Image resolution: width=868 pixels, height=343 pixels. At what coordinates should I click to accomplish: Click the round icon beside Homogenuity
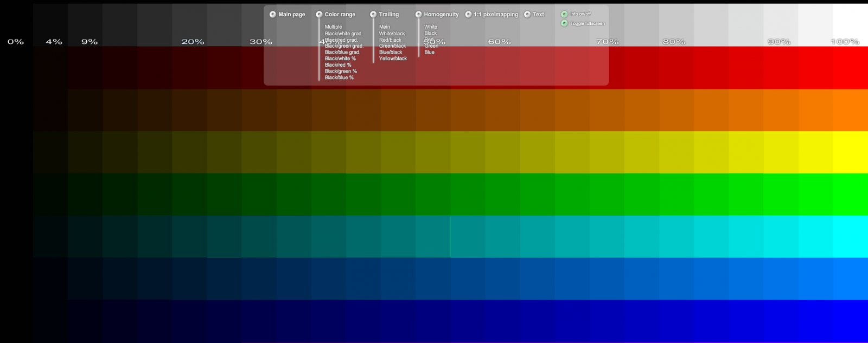(x=418, y=15)
